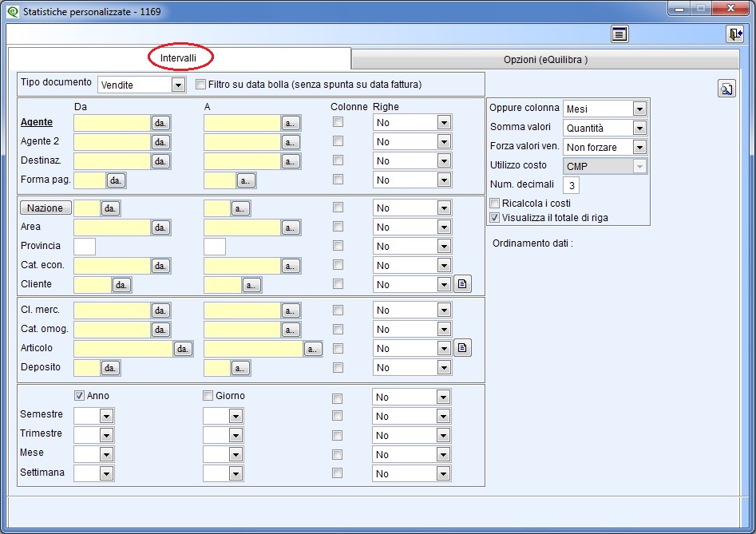This screenshot has width=756, height=534.
Task: Select the Intervalli tab
Action: [178, 57]
